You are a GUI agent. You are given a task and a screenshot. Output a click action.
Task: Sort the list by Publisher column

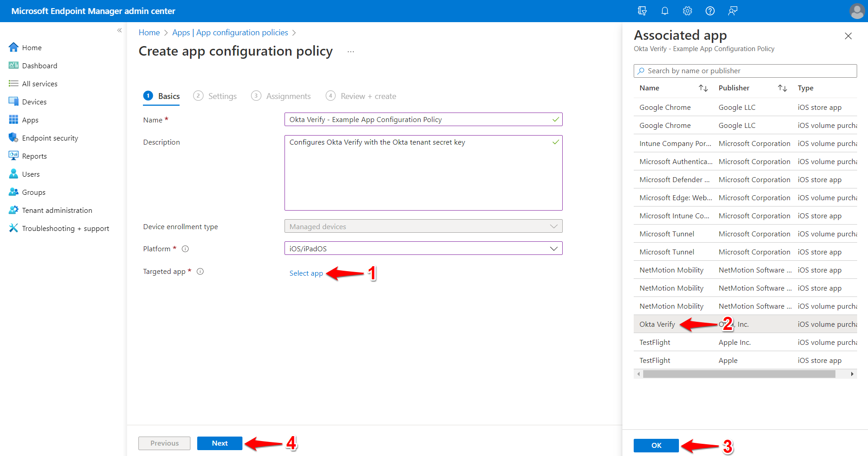[x=783, y=88]
